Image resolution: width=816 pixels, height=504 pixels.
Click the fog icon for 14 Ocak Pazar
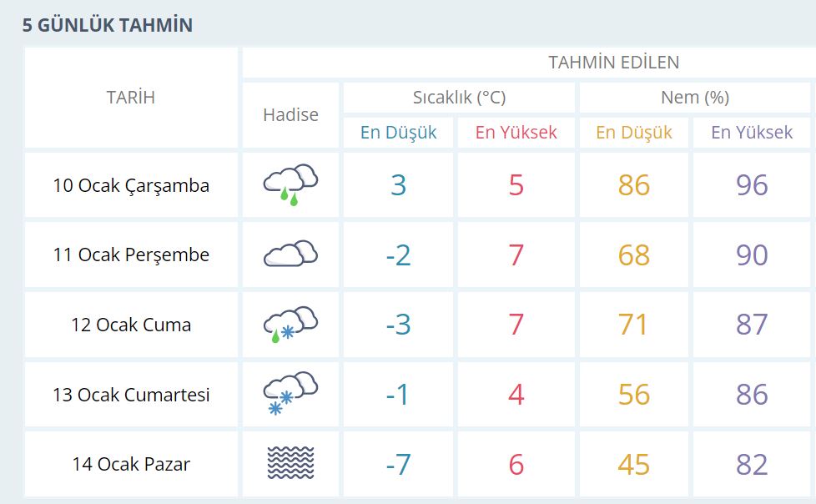pos(290,463)
